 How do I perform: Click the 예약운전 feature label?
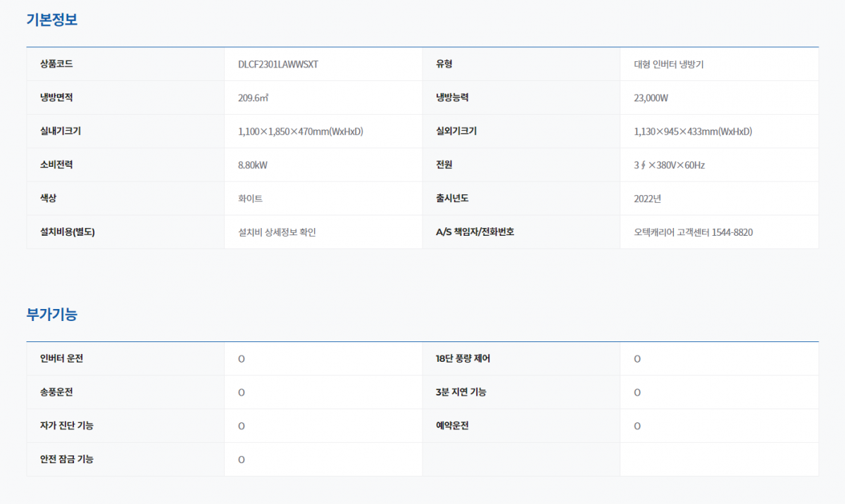click(452, 426)
